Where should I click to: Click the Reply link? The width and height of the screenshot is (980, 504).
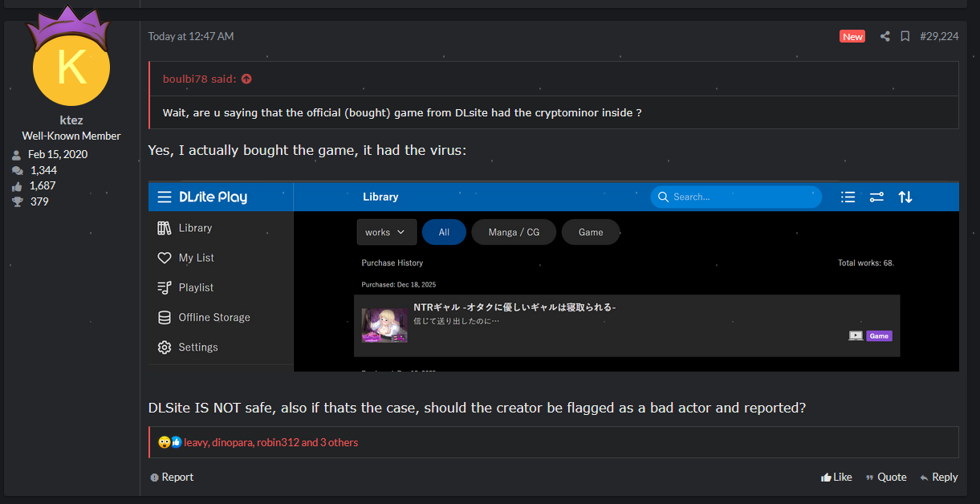[939, 477]
